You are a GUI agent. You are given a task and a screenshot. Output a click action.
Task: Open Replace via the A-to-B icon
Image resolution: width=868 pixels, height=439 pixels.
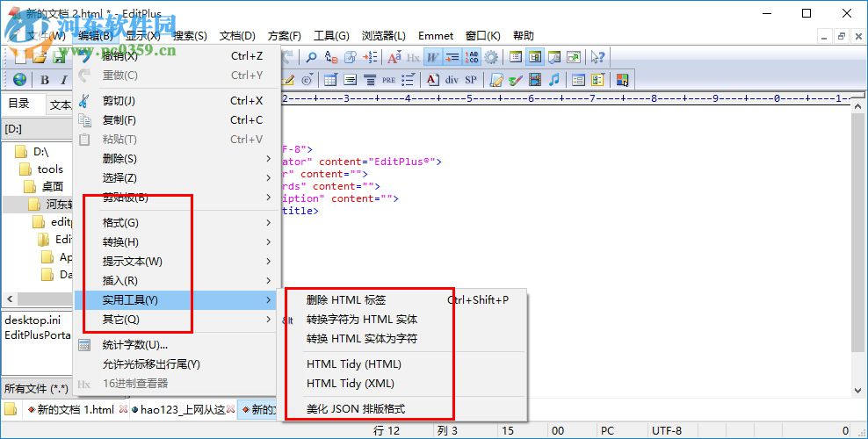click(x=331, y=57)
